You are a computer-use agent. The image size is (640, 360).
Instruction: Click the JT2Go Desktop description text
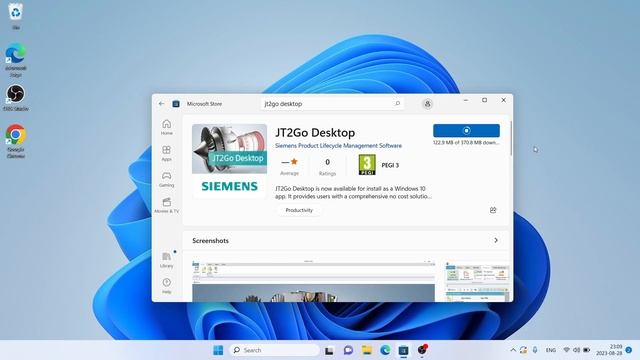tap(353, 193)
